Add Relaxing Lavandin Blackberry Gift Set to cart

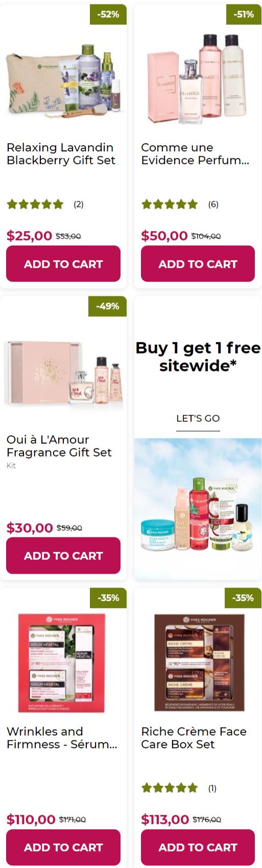click(x=63, y=264)
